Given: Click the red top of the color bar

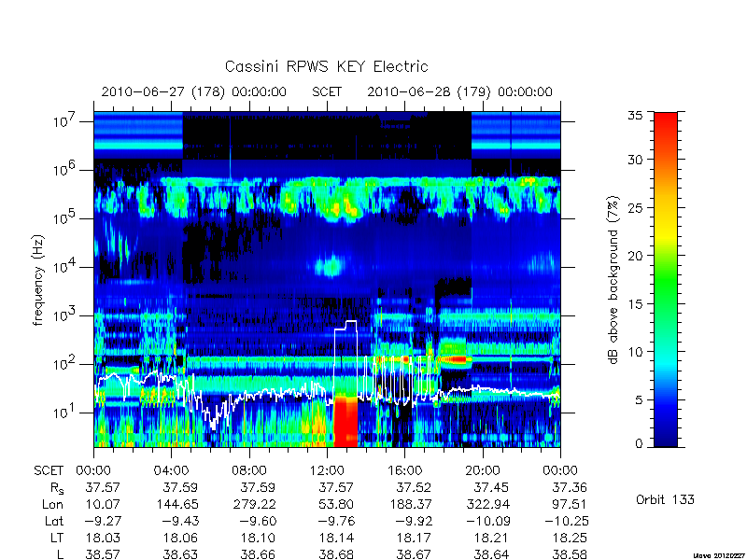Looking at the screenshot, I should pos(666,124).
